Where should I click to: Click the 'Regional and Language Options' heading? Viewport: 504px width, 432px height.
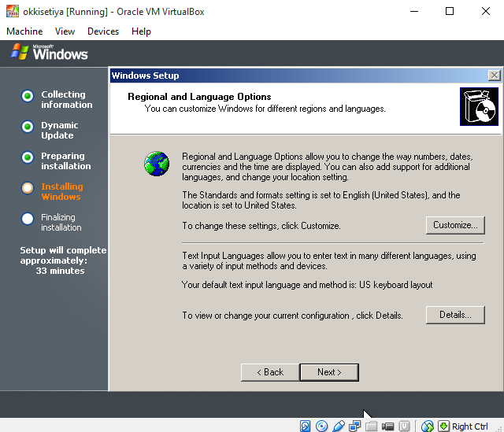(199, 97)
